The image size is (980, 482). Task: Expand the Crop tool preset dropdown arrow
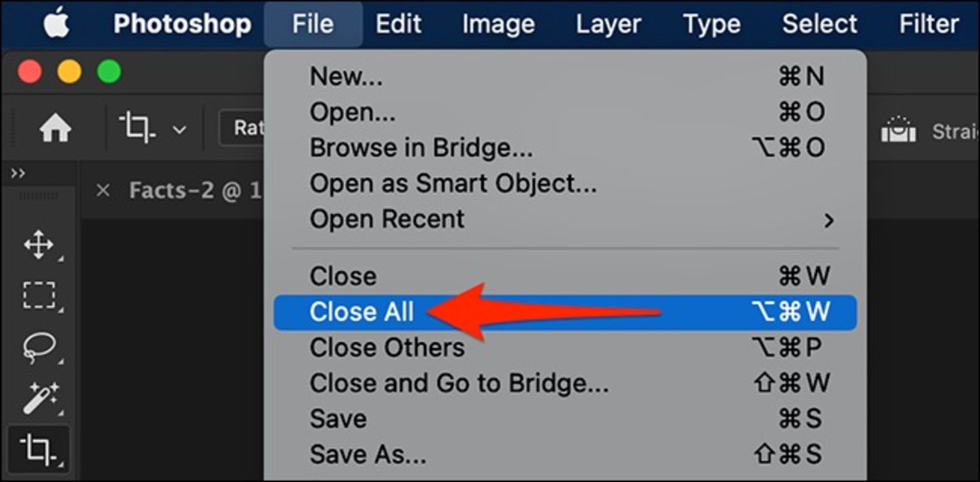pos(179,130)
